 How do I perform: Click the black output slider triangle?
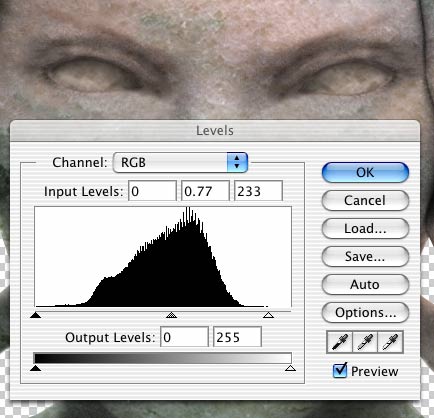pos(35,368)
